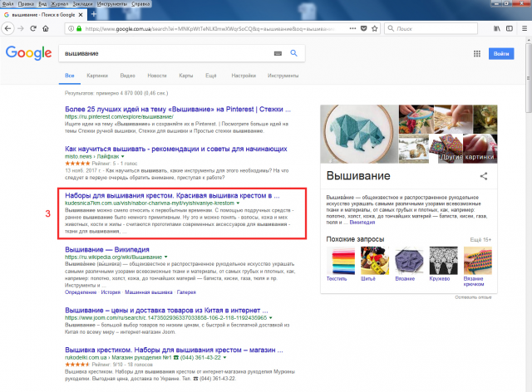Open the Firefox hamburger menu
Viewport: 532px width, 392px height.
pyautogui.click(x=525, y=28)
